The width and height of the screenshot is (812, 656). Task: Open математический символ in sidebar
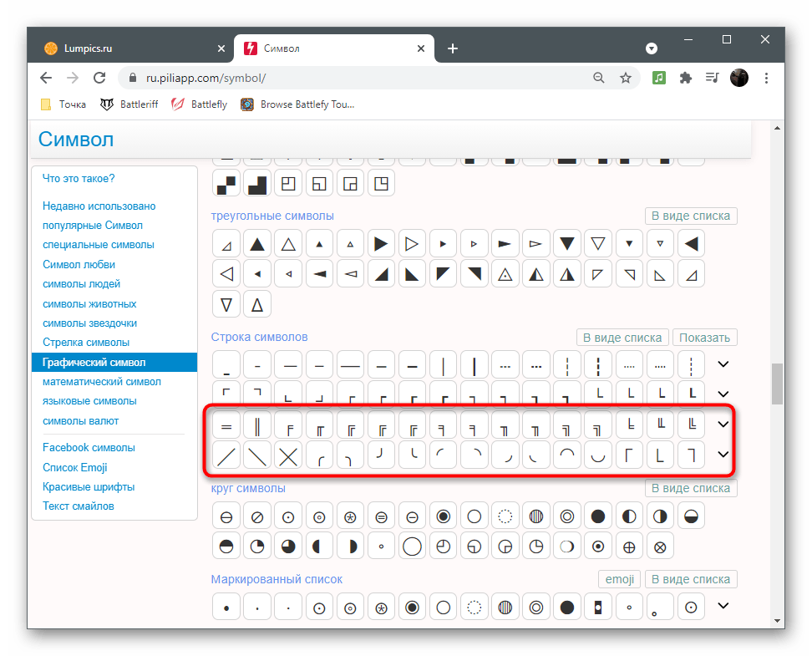click(x=102, y=382)
